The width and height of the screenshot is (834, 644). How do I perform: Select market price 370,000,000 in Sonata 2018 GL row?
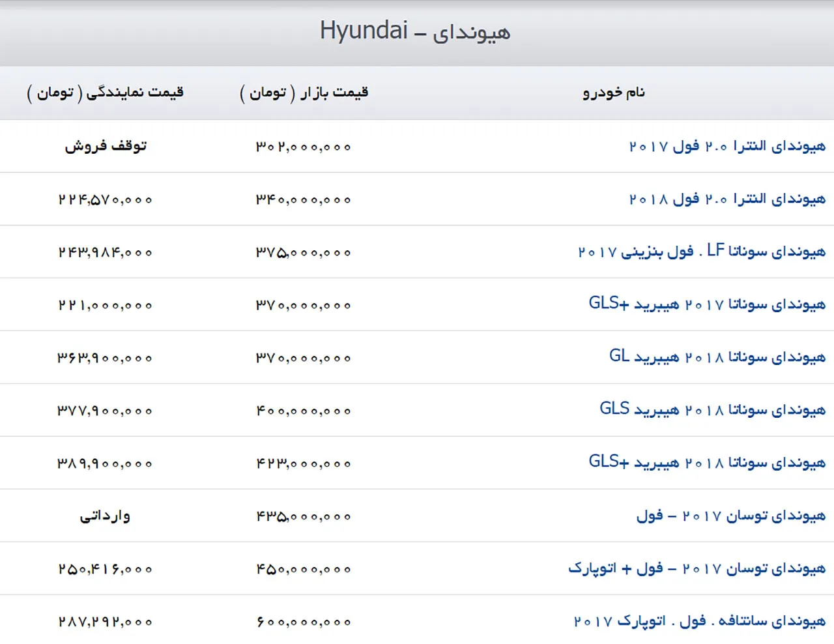tap(303, 359)
